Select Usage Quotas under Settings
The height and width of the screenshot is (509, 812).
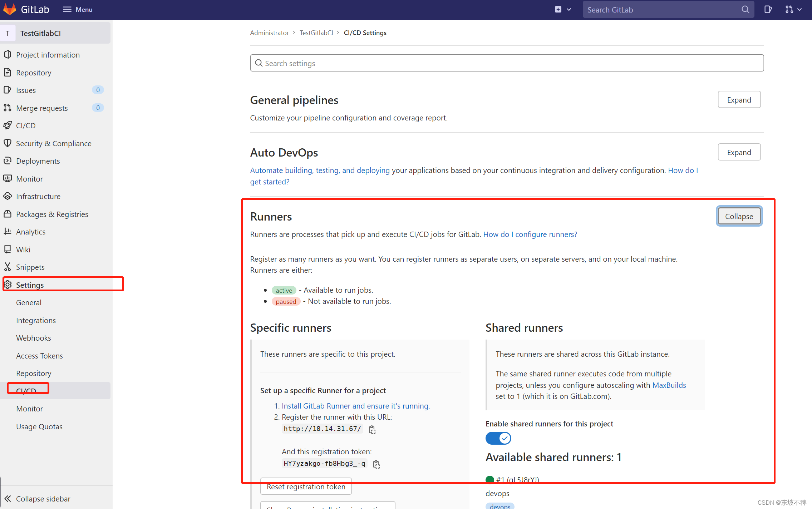(x=39, y=426)
